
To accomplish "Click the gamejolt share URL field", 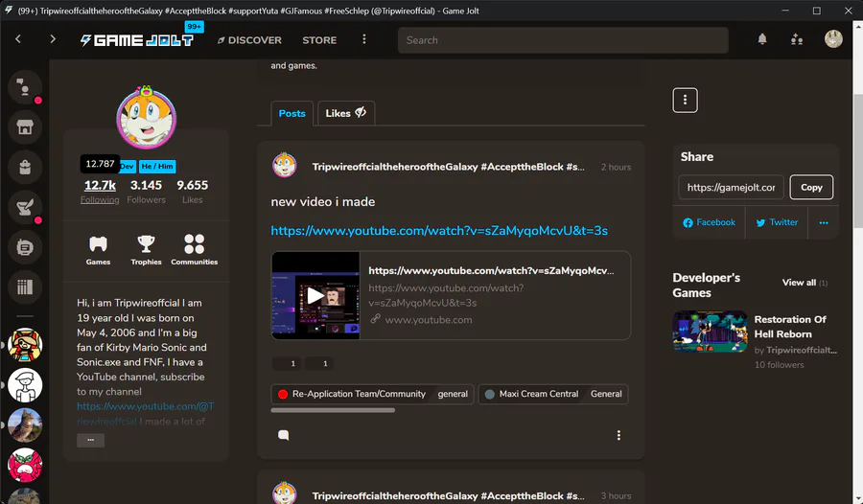I will coord(731,187).
